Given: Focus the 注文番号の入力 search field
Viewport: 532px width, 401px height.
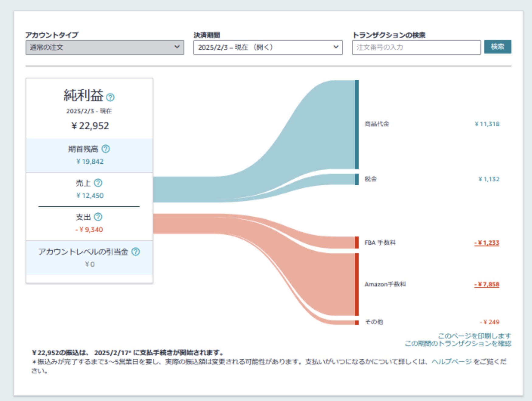Looking at the screenshot, I should 416,47.
